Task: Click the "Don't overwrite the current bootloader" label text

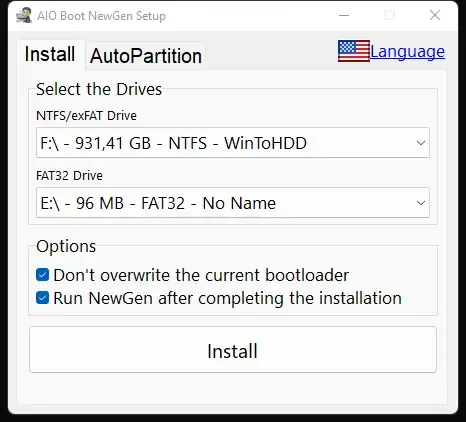Action: 201,275
